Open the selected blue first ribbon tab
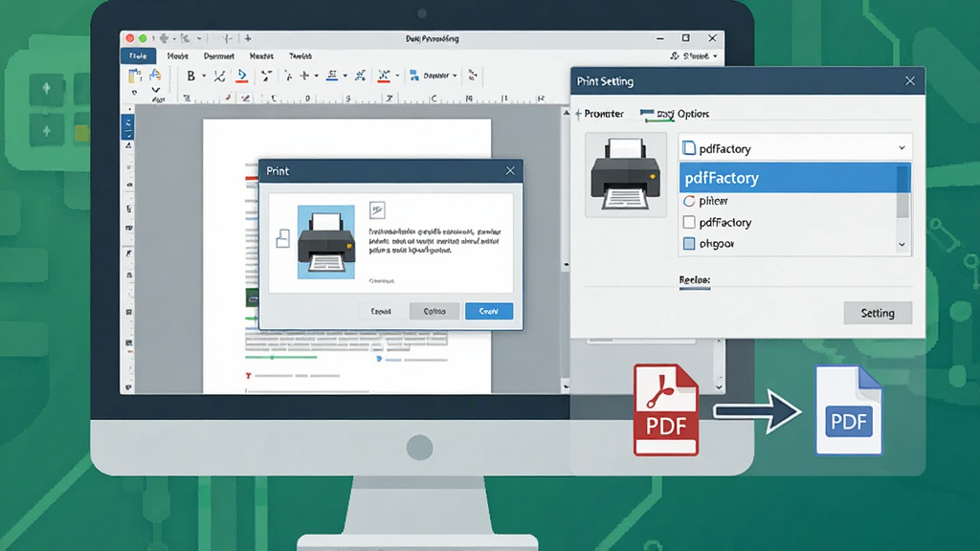980x551 pixels. (138, 56)
